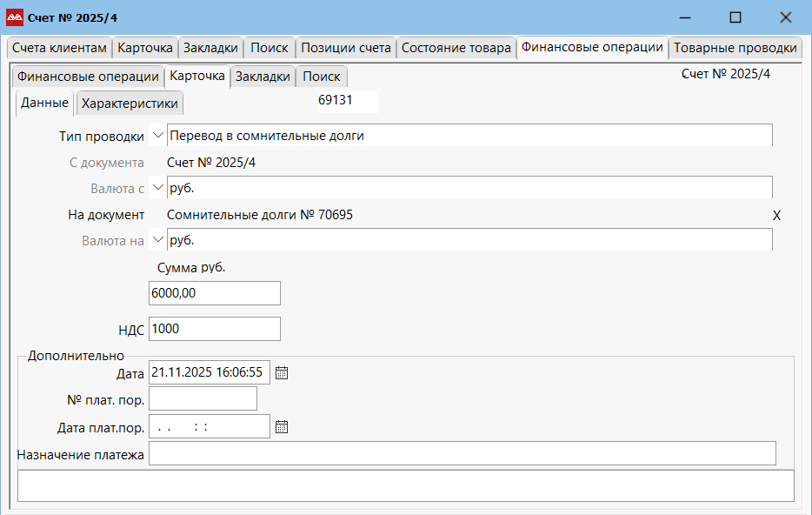Expand the Тип проводки dropdown

[x=157, y=136]
